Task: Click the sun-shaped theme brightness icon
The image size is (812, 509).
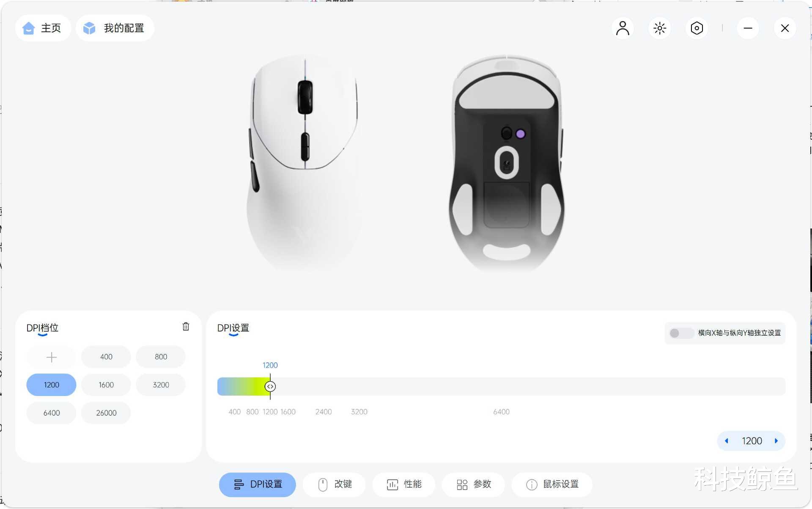Action: [660, 28]
